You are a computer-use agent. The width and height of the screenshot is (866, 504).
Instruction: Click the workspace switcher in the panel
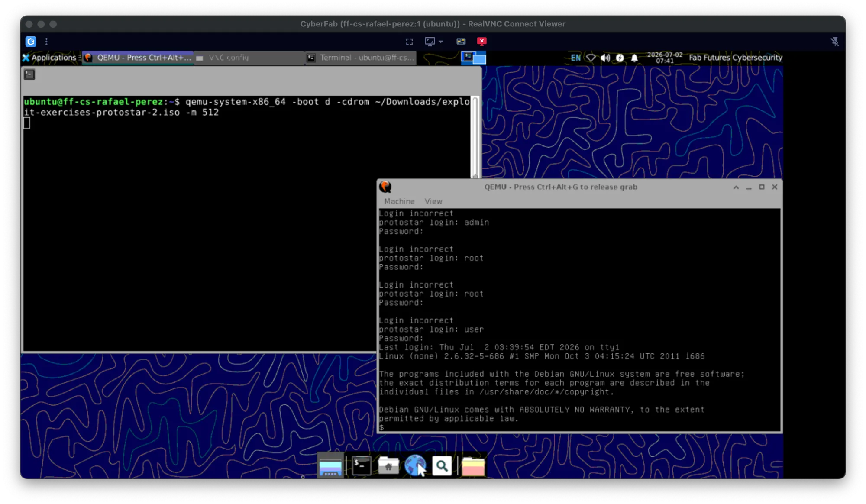coord(473,58)
